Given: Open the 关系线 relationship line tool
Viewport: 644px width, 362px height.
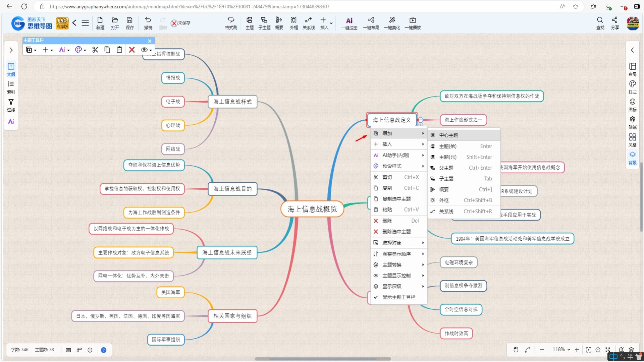Looking at the screenshot, I should point(308,23).
